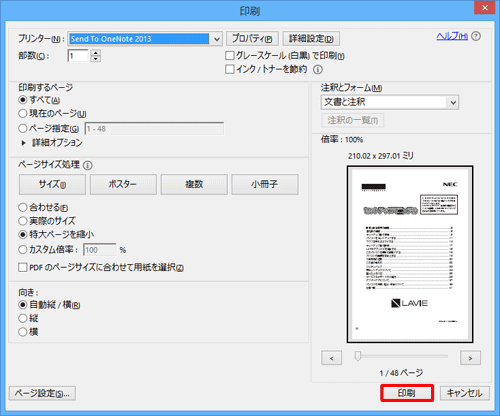This screenshot has height=416, width=500.
Task: Select カスタム倍率 radio button
Action: 23,249
